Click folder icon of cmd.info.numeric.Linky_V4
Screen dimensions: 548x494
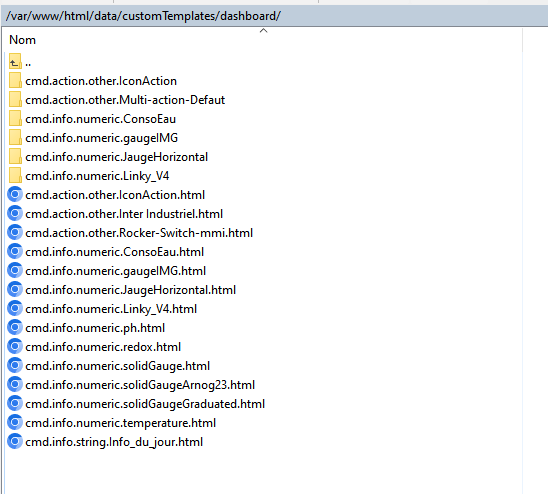tap(15, 175)
